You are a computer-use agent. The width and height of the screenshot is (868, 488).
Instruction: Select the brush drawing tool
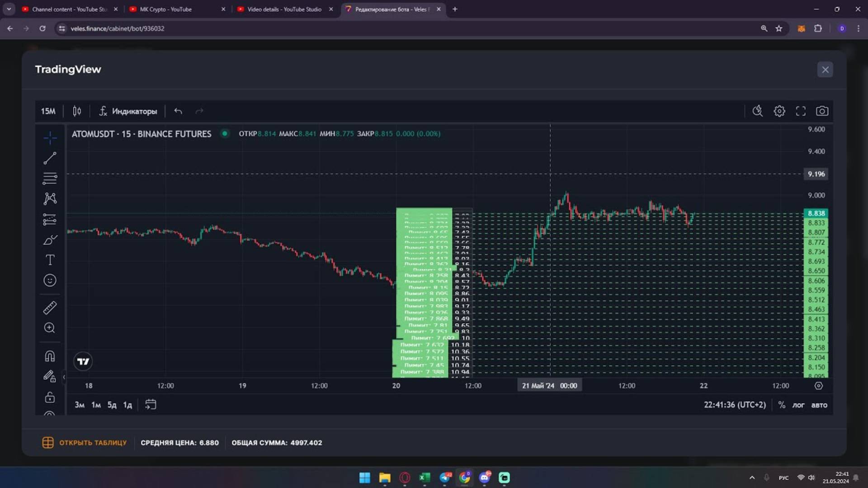(50, 240)
